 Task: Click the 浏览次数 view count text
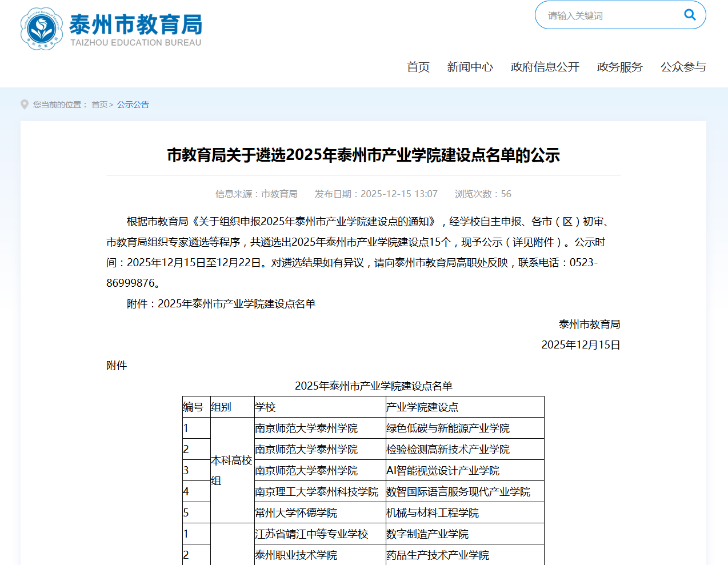(483, 194)
